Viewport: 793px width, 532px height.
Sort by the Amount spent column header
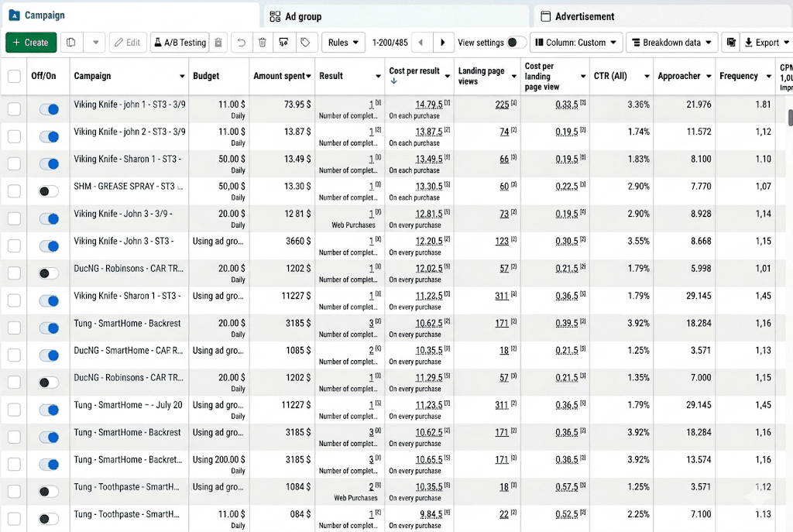pos(282,76)
